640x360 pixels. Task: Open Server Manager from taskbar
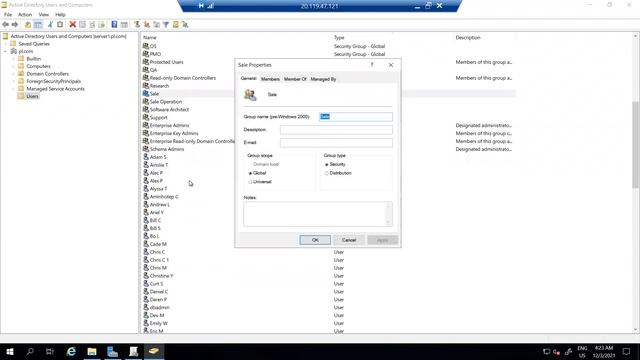pyautogui.click(x=112, y=351)
